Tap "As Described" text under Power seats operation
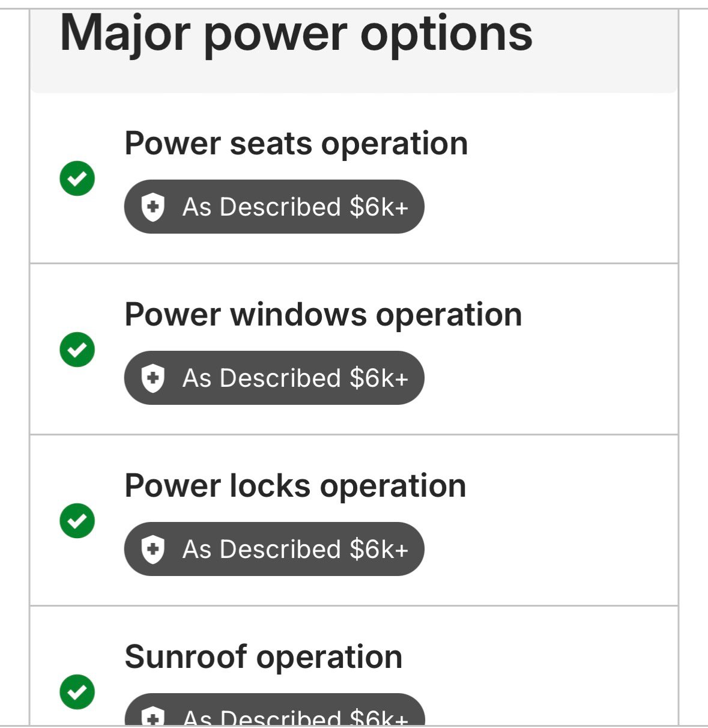 (262, 207)
